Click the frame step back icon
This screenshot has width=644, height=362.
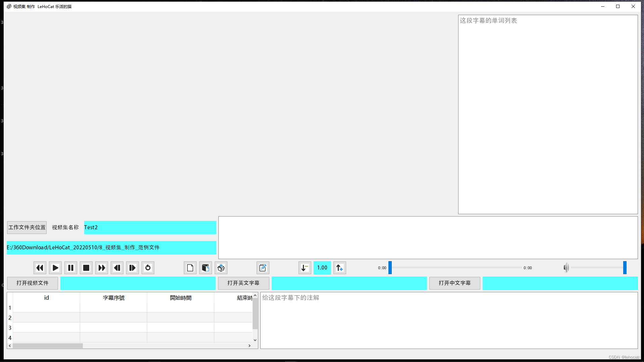(x=117, y=267)
